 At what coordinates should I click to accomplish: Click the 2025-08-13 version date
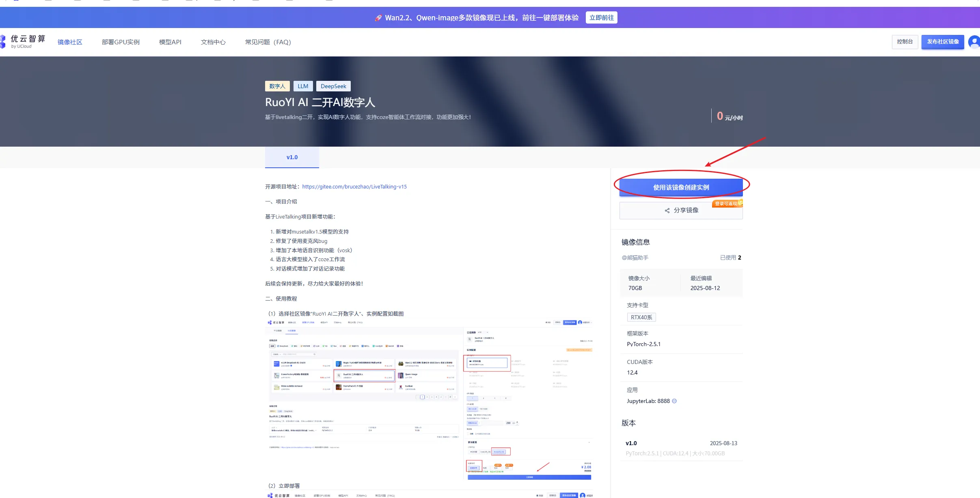click(x=723, y=443)
